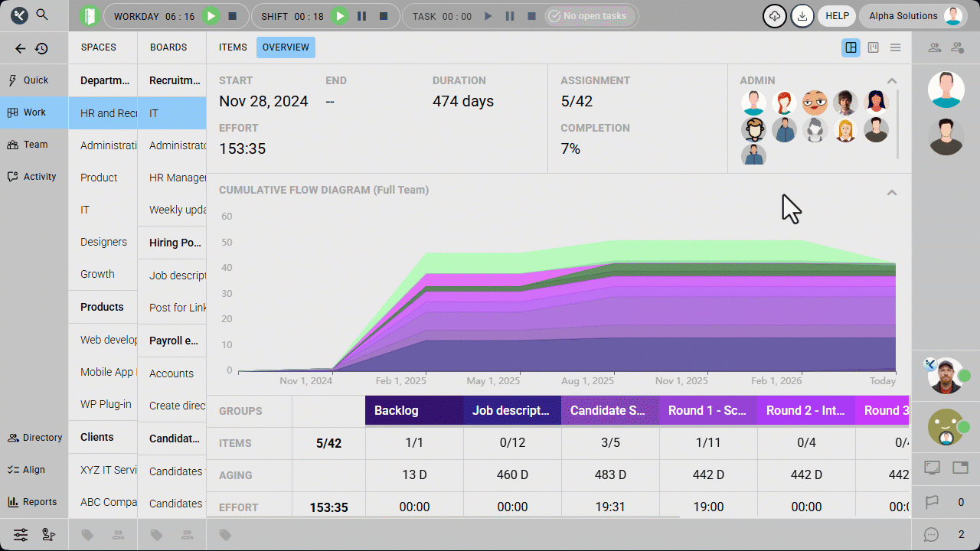The width and height of the screenshot is (980, 551).
Task: Toggle the board layout view icon
Action: point(873,47)
